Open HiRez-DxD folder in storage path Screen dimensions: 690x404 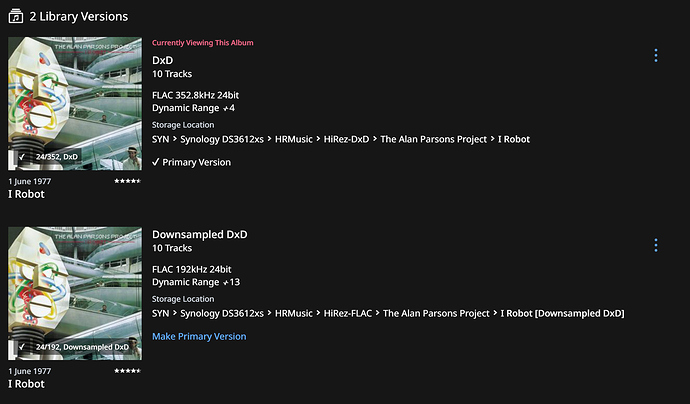[x=346, y=140]
